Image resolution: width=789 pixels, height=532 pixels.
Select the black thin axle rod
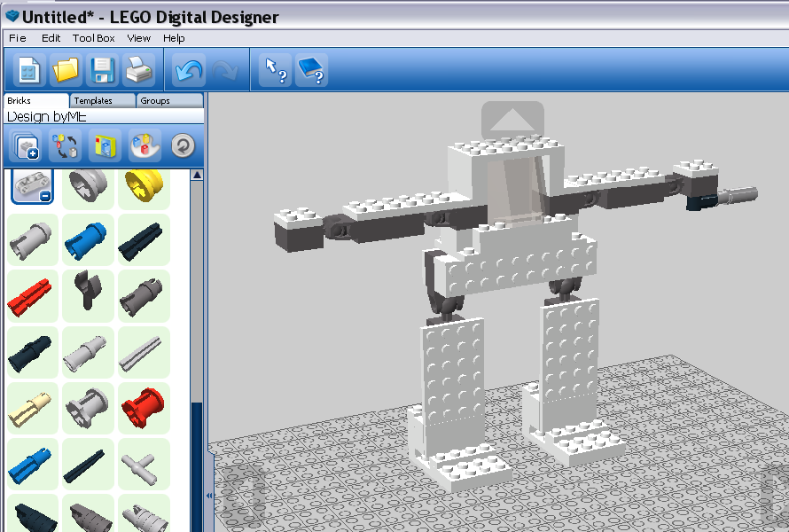coord(88,464)
